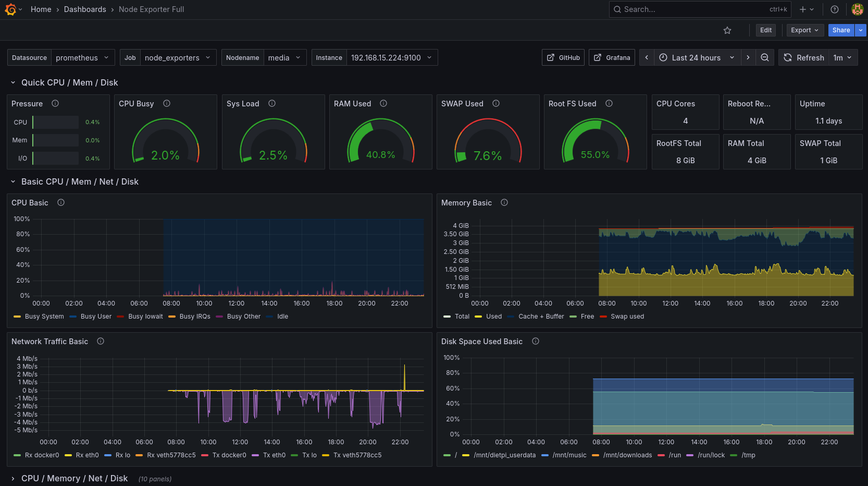The width and height of the screenshot is (868, 486).
Task: Toggle Swap used series in Memory legend
Action: click(x=627, y=317)
